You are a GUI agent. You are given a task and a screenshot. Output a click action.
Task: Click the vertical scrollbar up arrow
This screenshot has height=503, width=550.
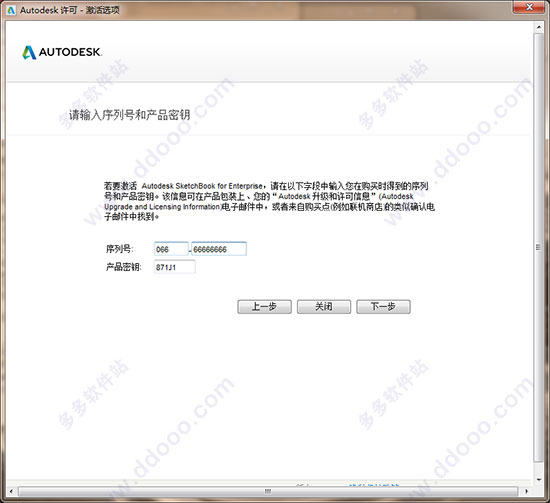coord(538,27)
